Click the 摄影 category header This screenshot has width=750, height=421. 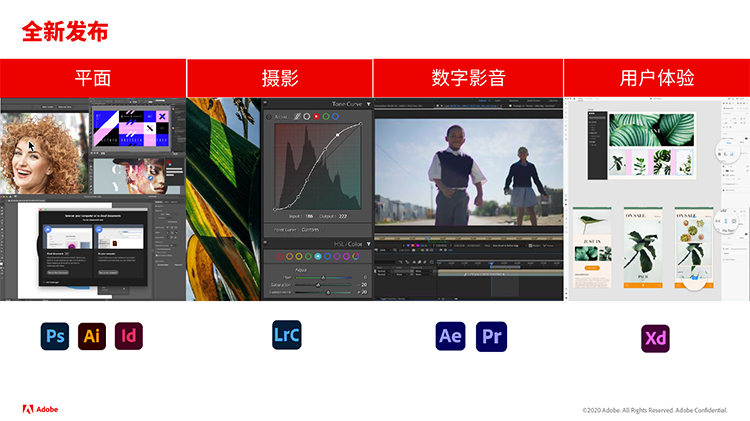pyautogui.click(x=280, y=78)
